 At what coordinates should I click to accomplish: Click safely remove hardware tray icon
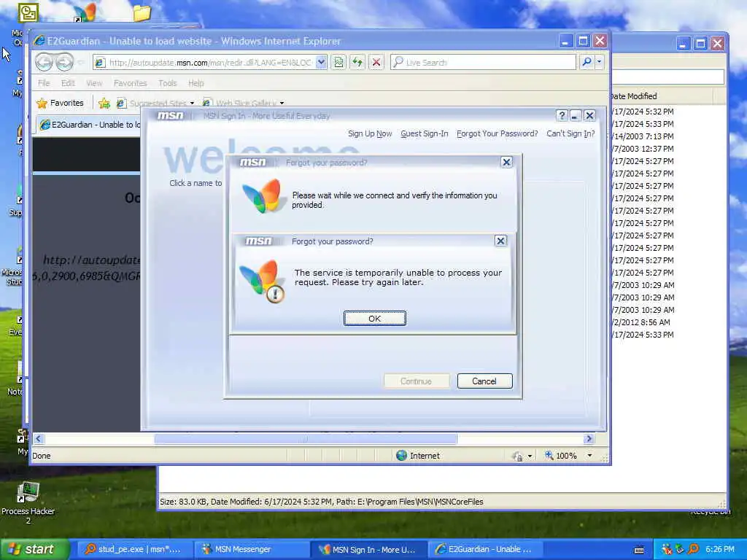680,549
